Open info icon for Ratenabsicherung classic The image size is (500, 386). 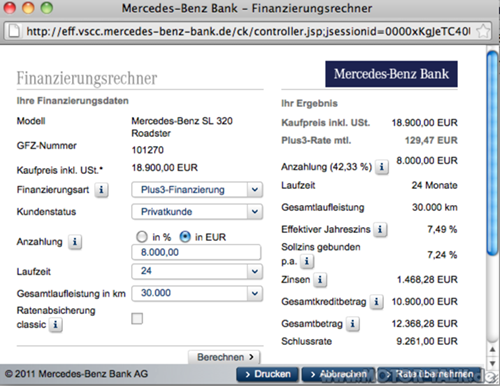(x=56, y=324)
